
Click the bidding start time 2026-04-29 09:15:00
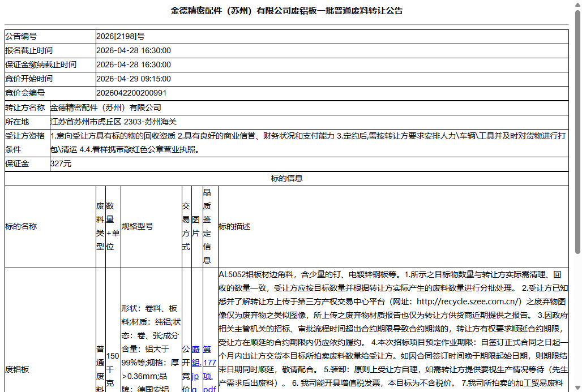coord(134,79)
